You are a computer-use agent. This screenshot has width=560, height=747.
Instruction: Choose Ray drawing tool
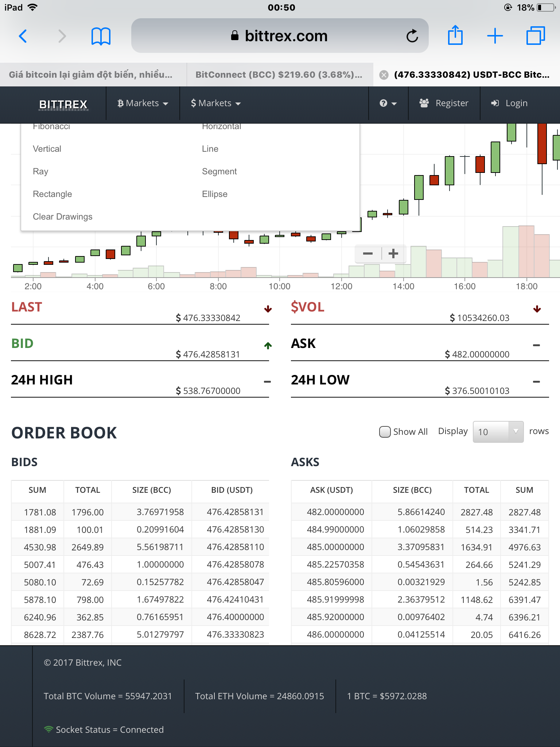tap(40, 171)
